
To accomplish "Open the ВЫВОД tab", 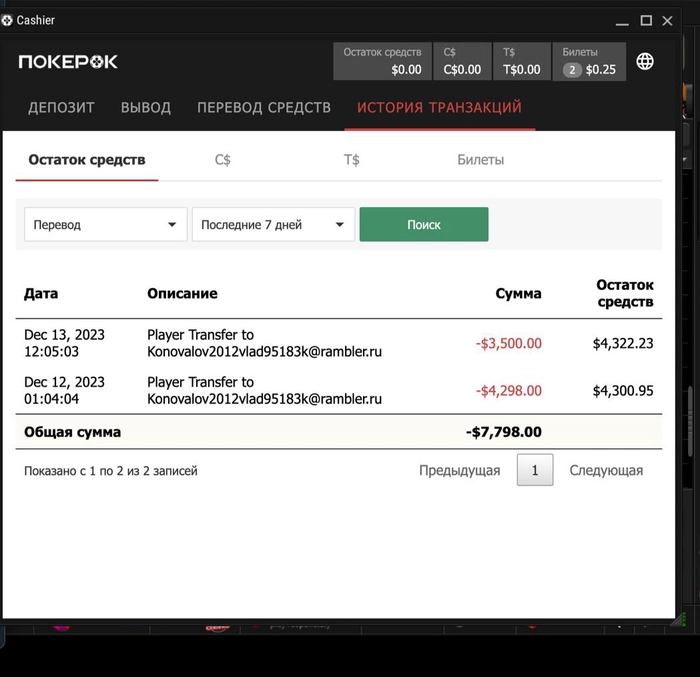I will pos(146,108).
